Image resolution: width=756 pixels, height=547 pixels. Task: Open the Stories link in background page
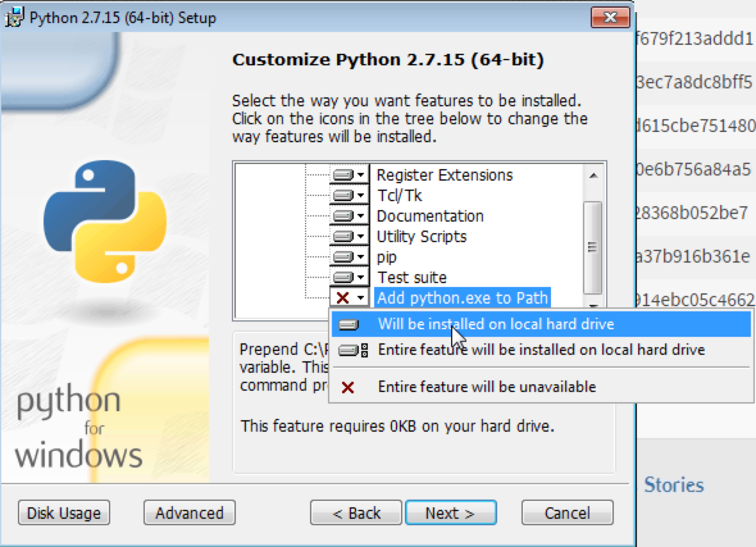pos(674,485)
